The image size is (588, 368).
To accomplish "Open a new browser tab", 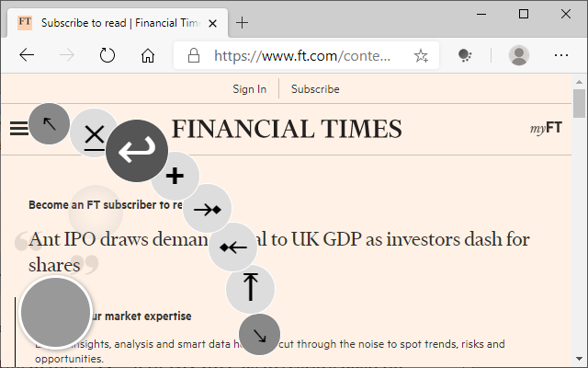I will (242, 22).
